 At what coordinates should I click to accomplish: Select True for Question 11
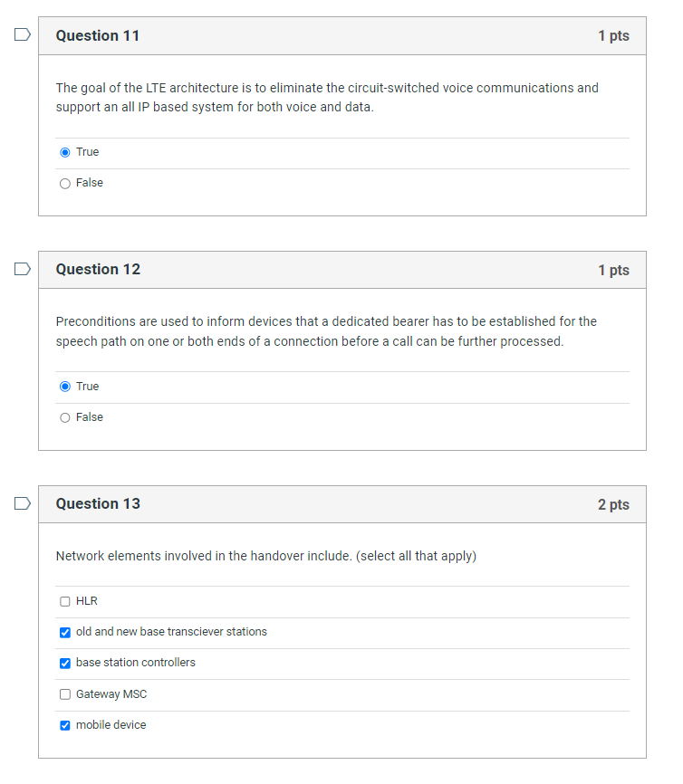click(65, 152)
